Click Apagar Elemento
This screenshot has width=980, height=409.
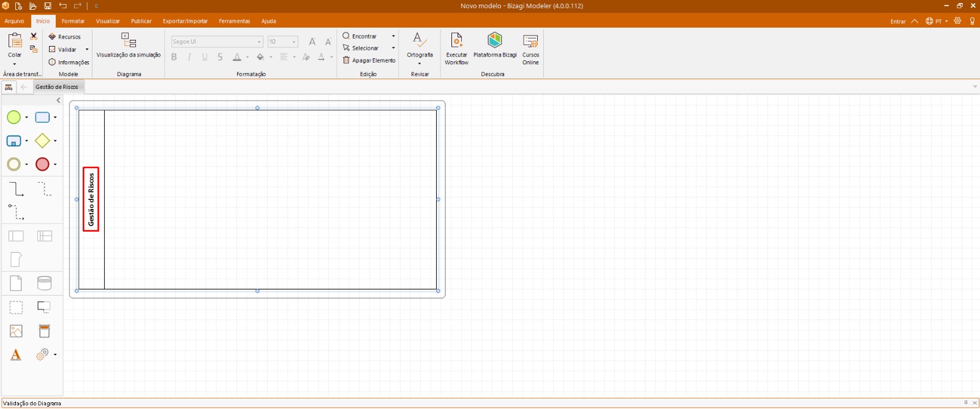click(x=369, y=60)
